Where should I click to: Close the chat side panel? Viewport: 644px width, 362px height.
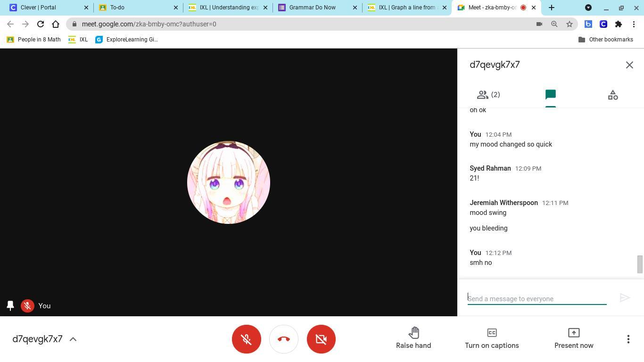(629, 65)
